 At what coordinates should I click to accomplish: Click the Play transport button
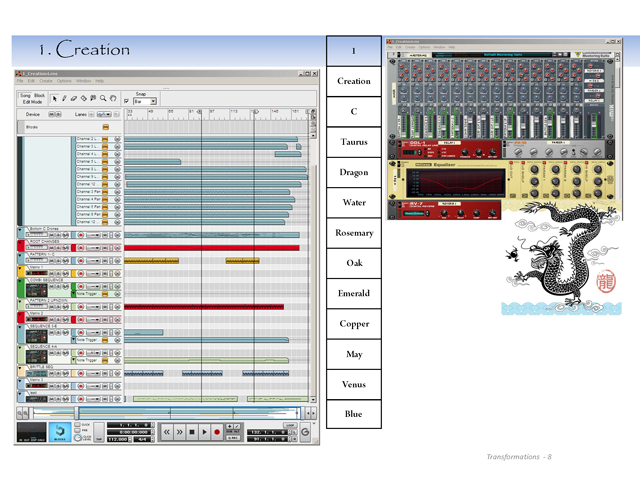[204, 432]
